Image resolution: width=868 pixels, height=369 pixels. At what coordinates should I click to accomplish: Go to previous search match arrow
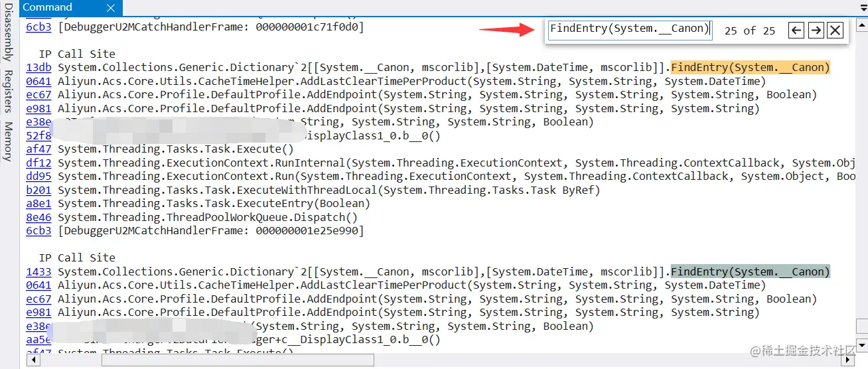click(796, 31)
